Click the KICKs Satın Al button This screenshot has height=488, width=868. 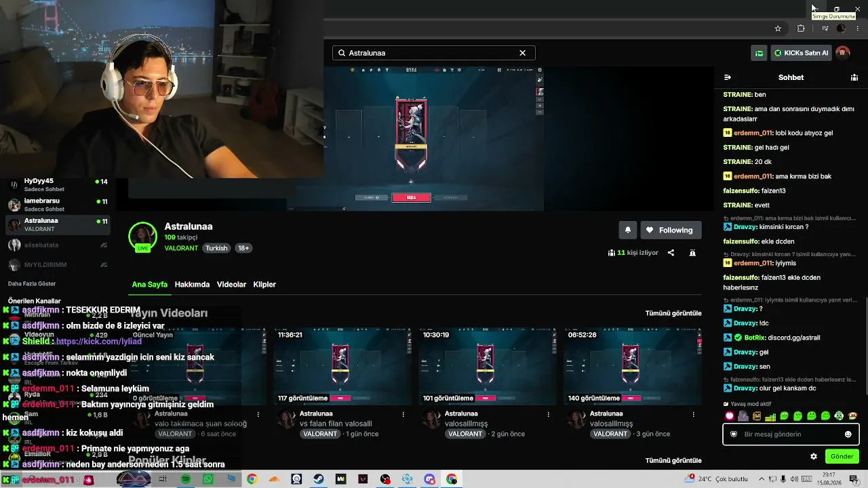click(x=802, y=53)
